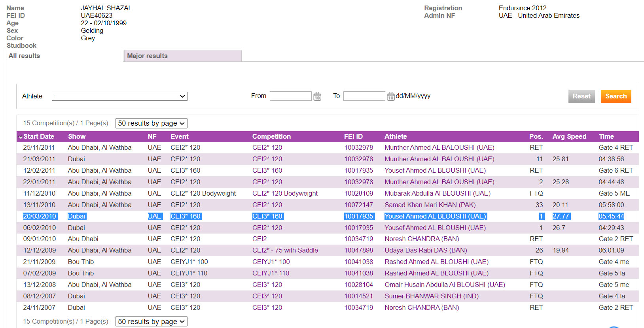This screenshot has width=644, height=328.
Task: Open Rashed Ahmed AL BLOUSHI on 21/11/2009 row
Action: coord(436,262)
